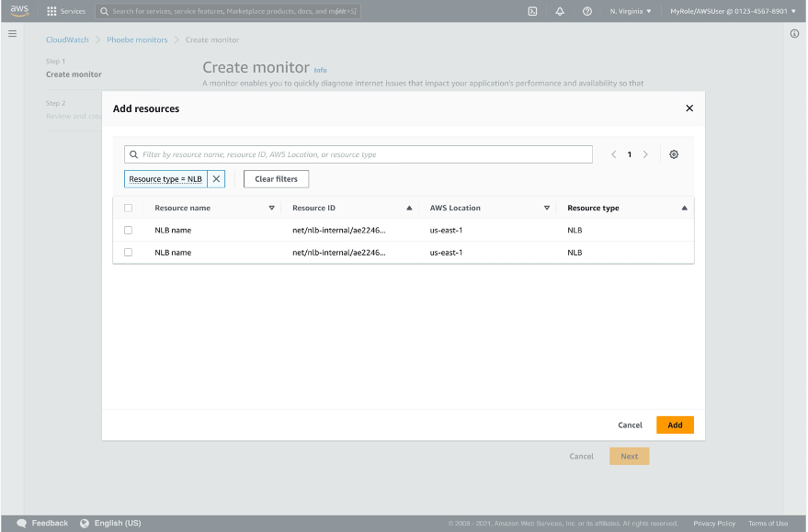
Task: Click the Clear filters button
Action: click(276, 178)
